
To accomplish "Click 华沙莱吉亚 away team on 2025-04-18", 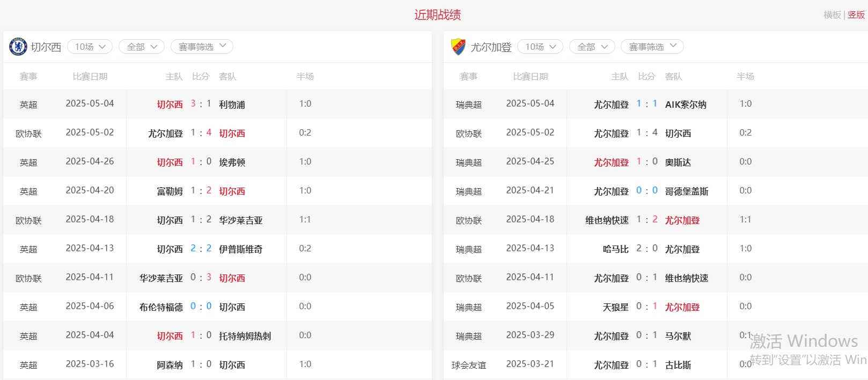I will point(240,220).
